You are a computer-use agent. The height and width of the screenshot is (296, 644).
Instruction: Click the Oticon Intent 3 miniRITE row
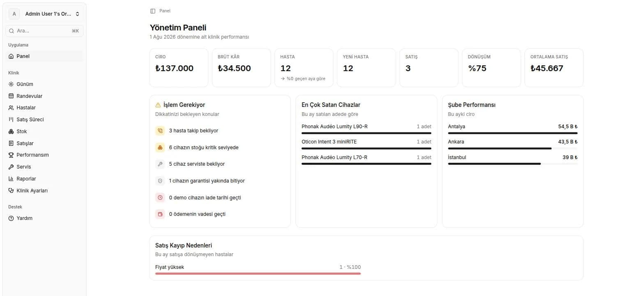point(366,144)
